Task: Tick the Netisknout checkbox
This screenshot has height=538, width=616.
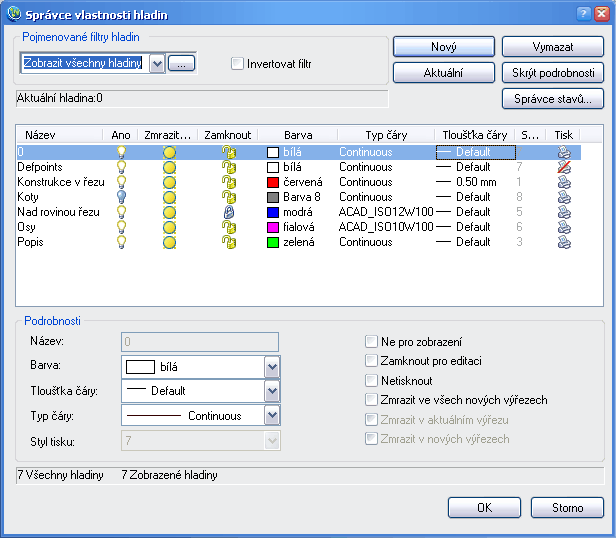Action: pos(372,380)
